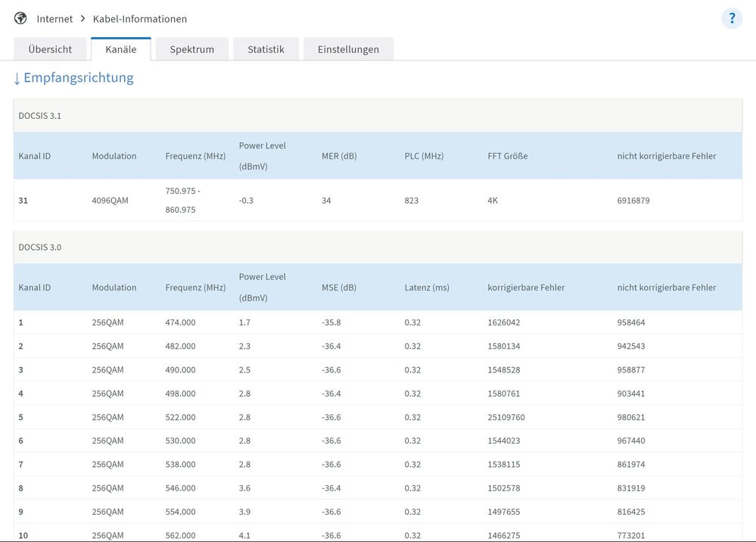Click the MSE (dB) column header
Screen dimensions: 756x542
coord(338,288)
